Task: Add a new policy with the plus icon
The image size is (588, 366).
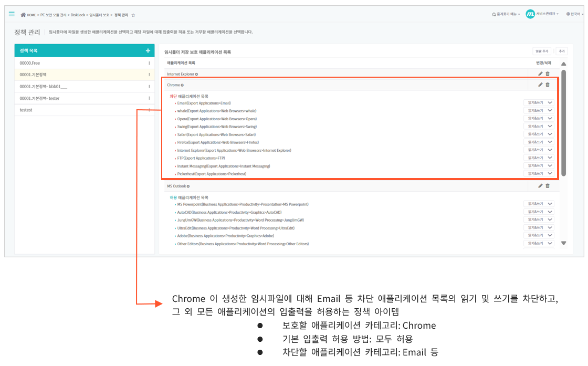Action: point(148,50)
